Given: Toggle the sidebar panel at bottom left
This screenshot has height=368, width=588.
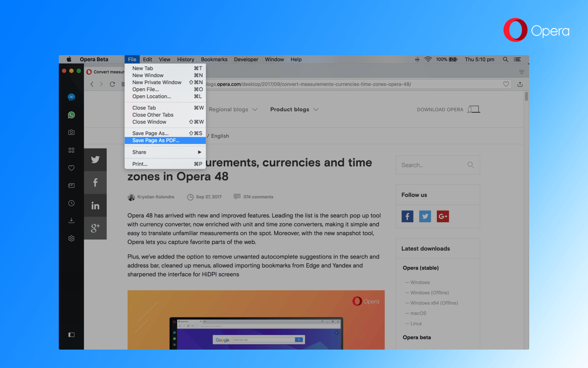Looking at the screenshot, I should point(71,335).
